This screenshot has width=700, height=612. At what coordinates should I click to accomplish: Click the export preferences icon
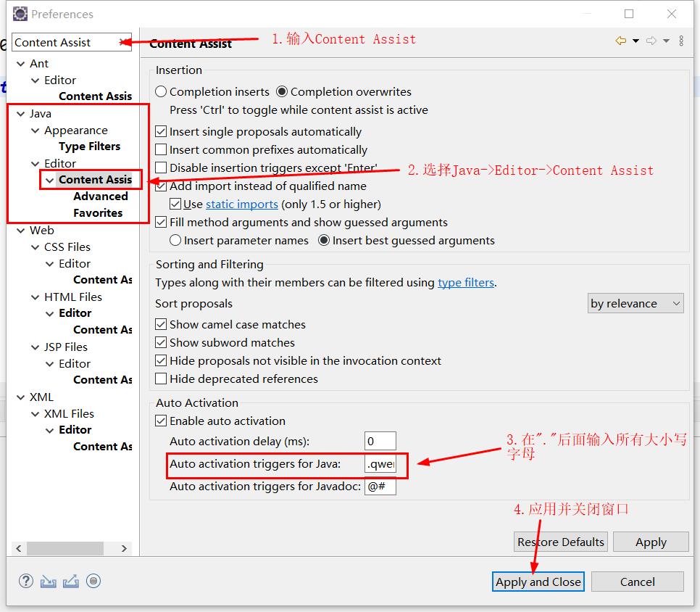point(70,581)
